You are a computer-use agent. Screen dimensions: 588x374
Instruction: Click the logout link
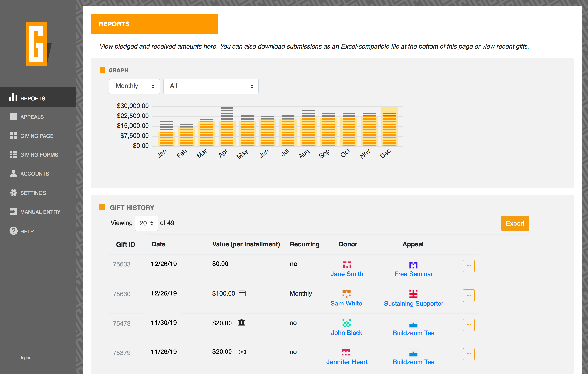pyautogui.click(x=27, y=358)
